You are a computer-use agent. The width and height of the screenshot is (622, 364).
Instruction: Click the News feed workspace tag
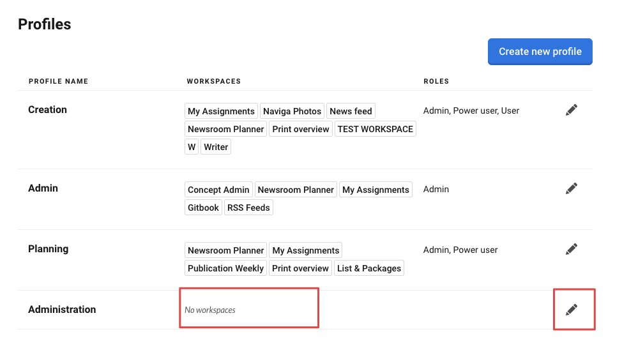351,111
